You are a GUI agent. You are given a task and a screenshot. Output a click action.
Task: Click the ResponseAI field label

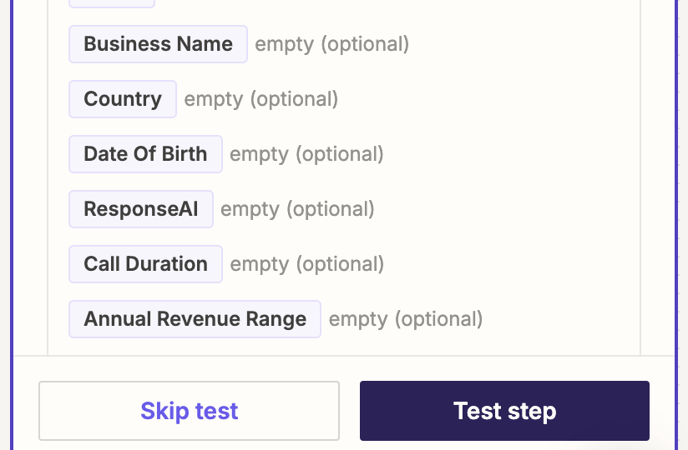[141, 209]
